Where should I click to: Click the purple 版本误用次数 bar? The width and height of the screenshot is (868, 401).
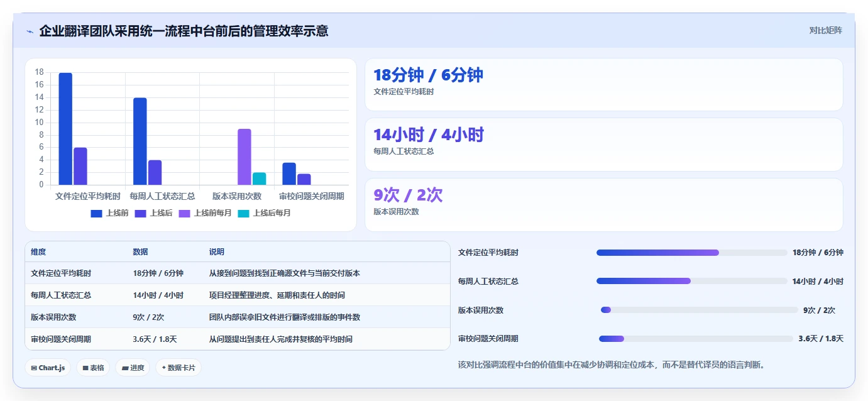244,157
